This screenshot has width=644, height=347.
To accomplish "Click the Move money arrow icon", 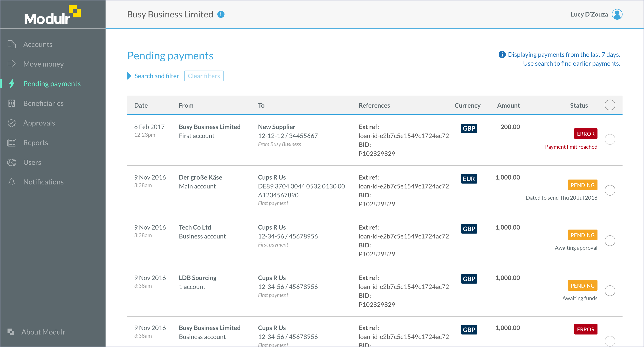I will click(11, 64).
